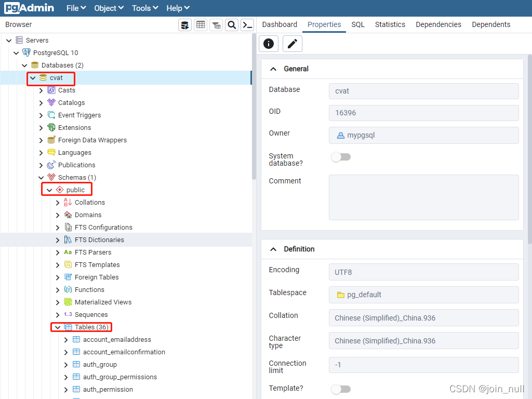The width and height of the screenshot is (532, 399).
Task: Click the Catalogs node icon
Action: [x=51, y=102]
